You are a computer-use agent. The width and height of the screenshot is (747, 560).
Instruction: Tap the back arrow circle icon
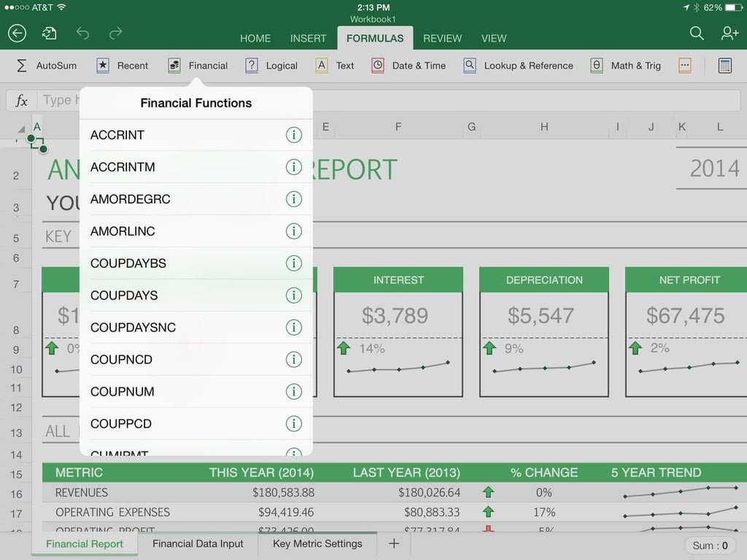point(18,34)
